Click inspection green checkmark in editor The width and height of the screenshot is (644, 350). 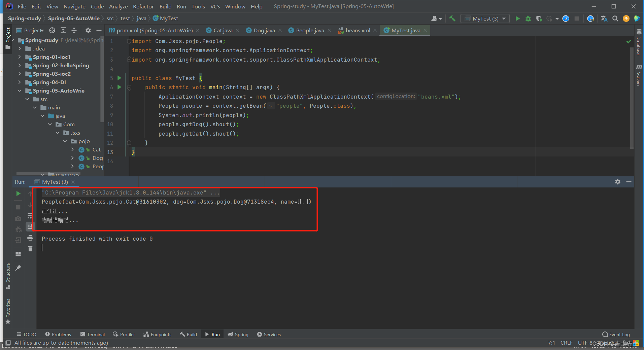pyautogui.click(x=629, y=41)
